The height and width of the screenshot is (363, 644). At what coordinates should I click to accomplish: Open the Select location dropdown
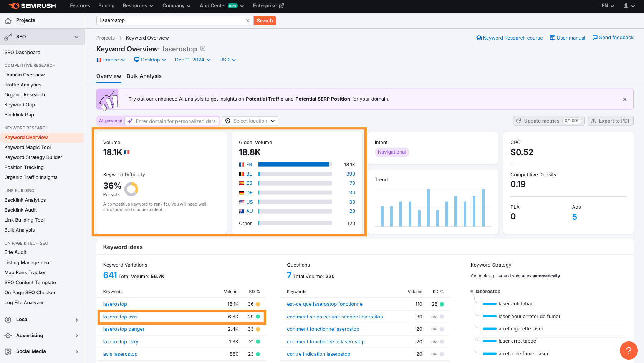pos(250,121)
